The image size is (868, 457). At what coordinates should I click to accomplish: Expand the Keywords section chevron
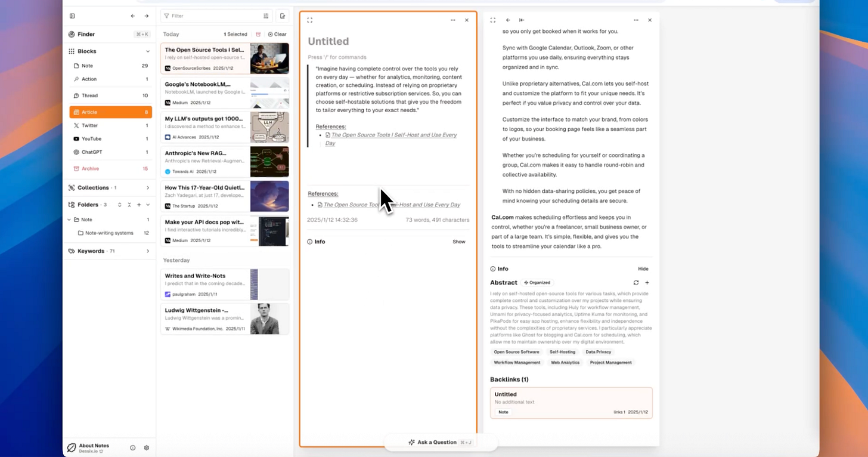point(148,251)
